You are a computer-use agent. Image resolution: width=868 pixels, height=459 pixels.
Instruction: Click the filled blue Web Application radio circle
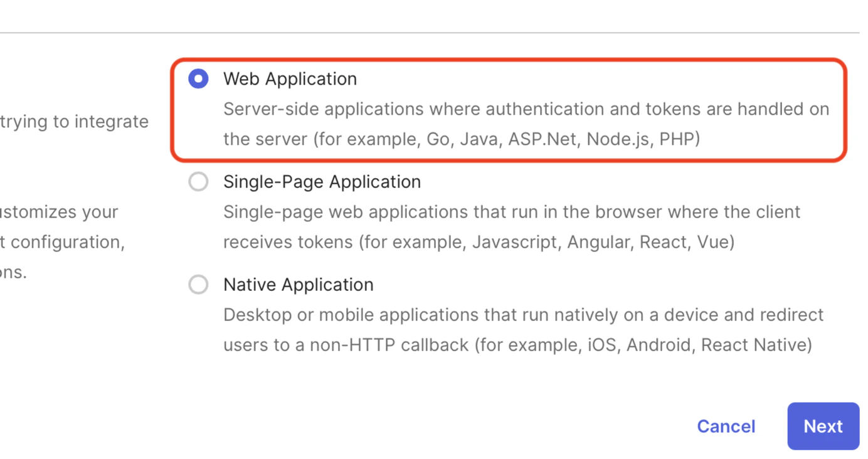(x=198, y=78)
